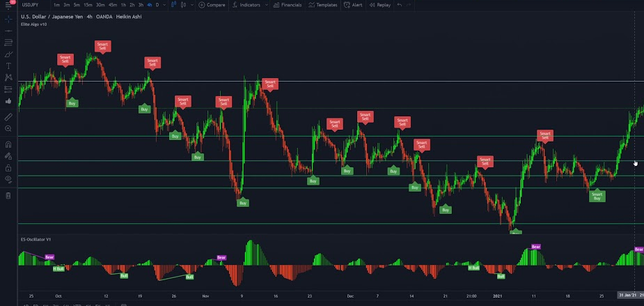
Task: Click Compare to add symbol
Action: tap(212, 5)
